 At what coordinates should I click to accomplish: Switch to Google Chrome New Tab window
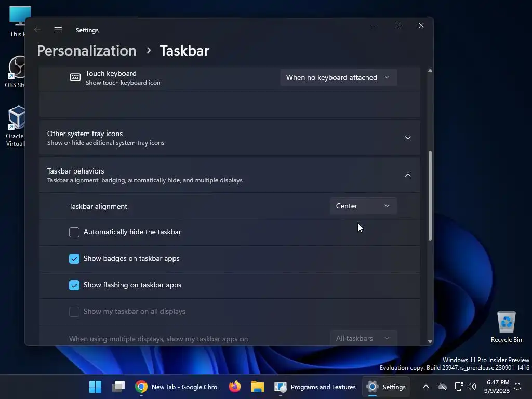coord(177,387)
